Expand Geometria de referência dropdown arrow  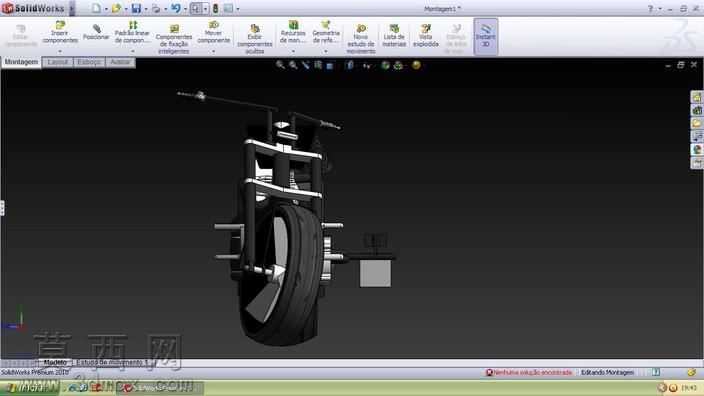coord(326,51)
